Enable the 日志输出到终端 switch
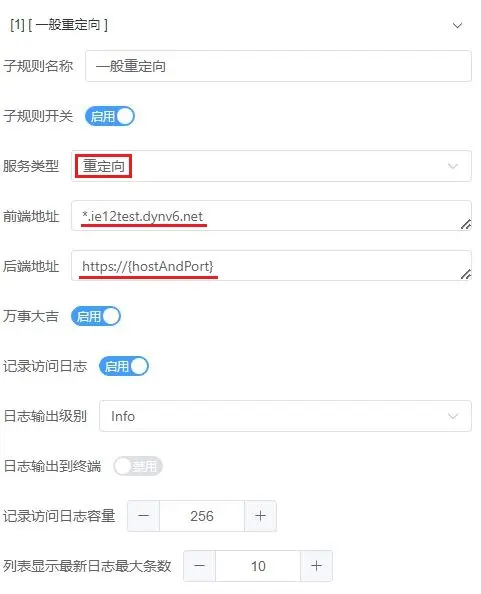 tap(137, 466)
